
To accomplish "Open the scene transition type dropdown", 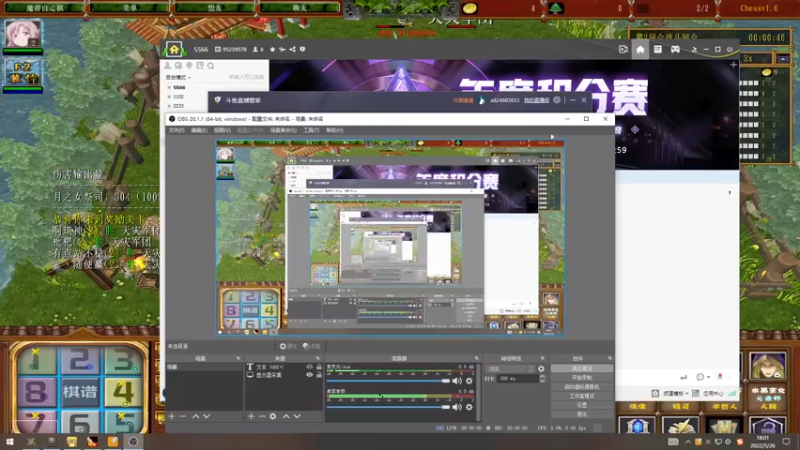I will [x=511, y=368].
